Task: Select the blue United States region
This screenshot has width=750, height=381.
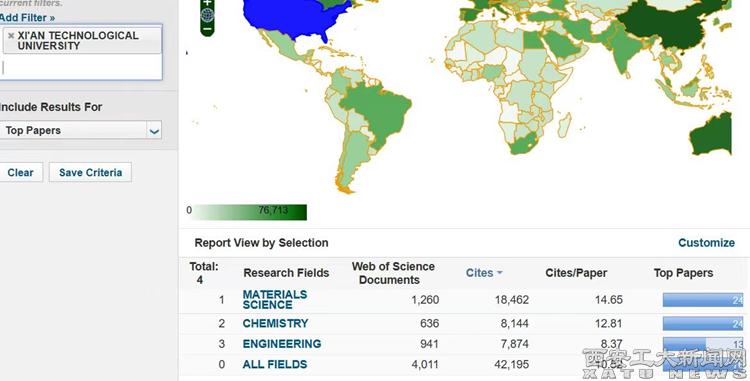Action: pos(297,17)
